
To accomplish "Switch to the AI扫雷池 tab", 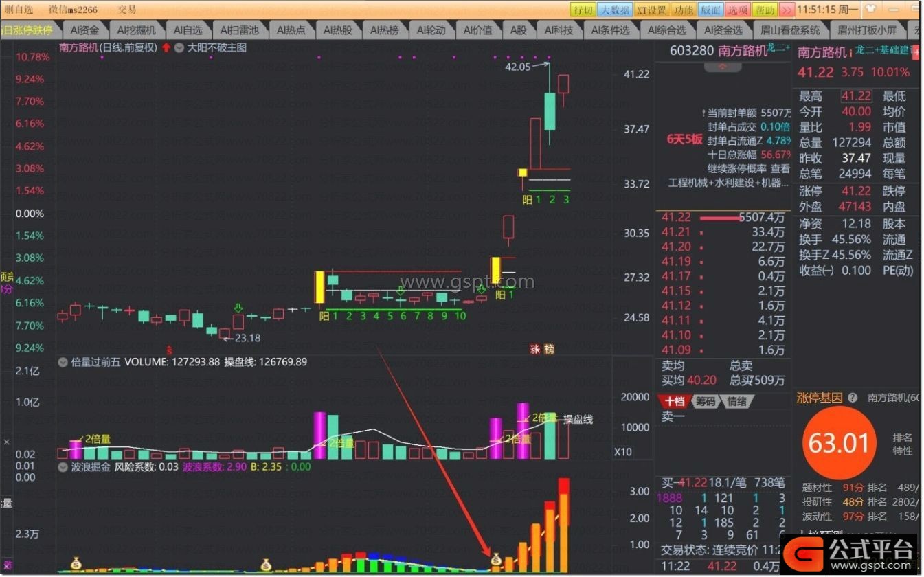I will point(240,30).
